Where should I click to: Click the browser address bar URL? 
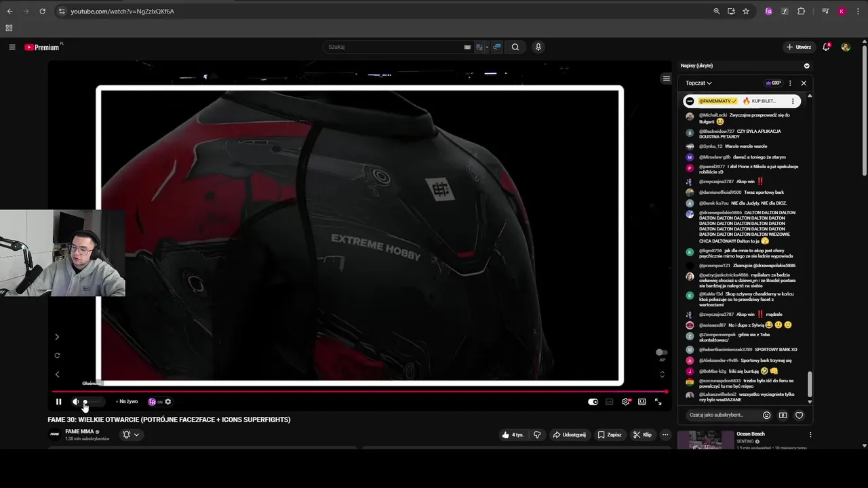(x=122, y=12)
